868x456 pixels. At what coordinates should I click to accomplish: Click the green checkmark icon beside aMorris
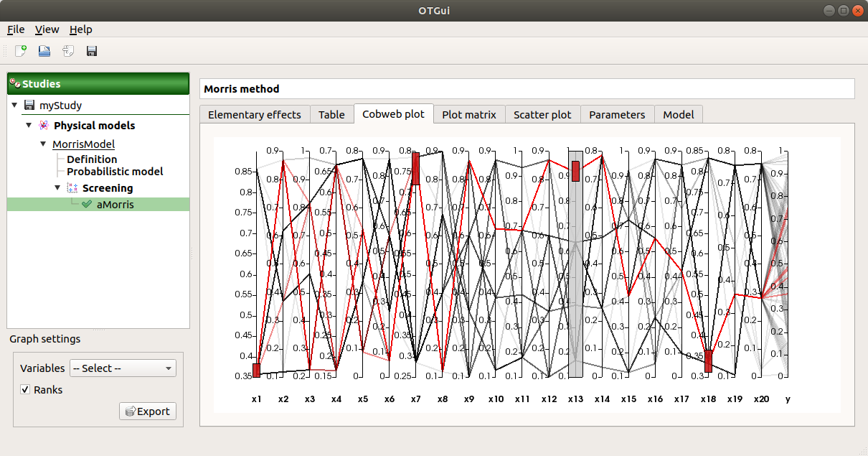pyautogui.click(x=87, y=205)
